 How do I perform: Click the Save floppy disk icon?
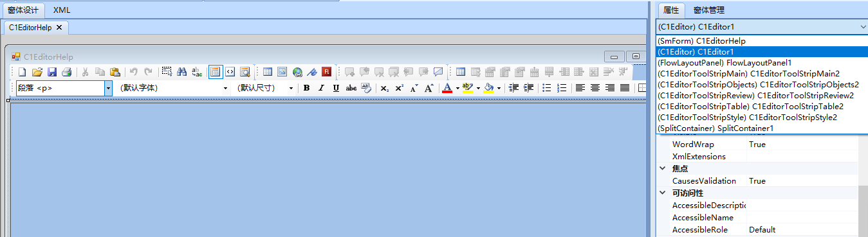tap(52, 72)
